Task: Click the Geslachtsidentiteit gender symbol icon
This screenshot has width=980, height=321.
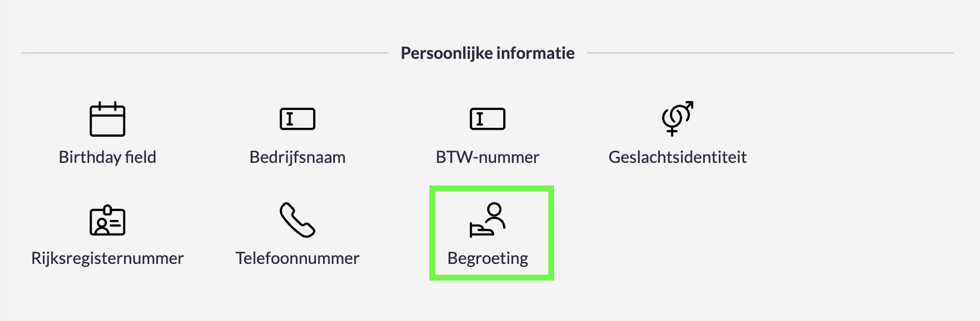Action: 678,118
